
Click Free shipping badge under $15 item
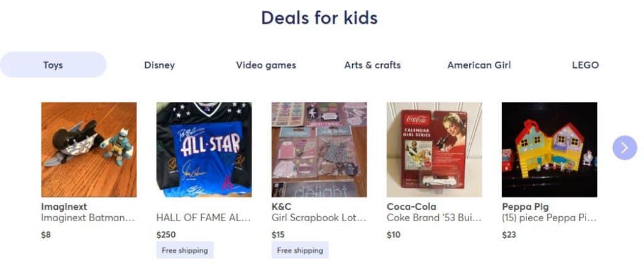click(300, 250)
